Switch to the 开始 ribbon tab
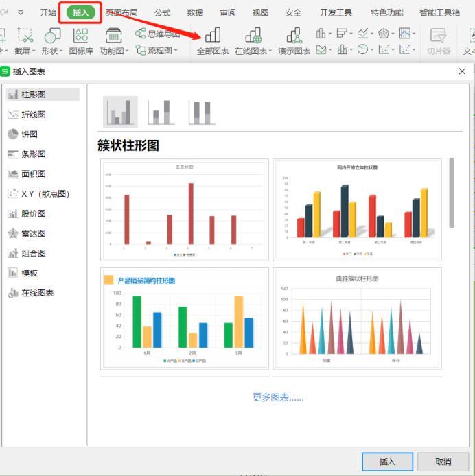 tap(48, 12)
